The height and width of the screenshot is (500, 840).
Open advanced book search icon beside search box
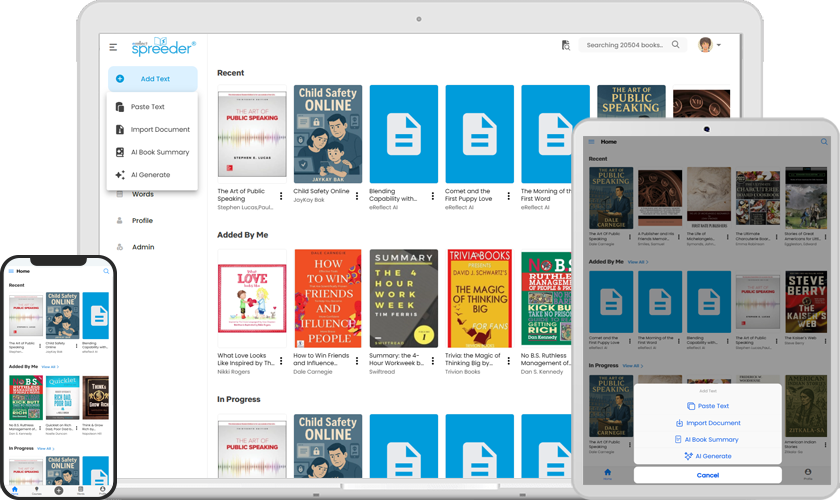566,45
